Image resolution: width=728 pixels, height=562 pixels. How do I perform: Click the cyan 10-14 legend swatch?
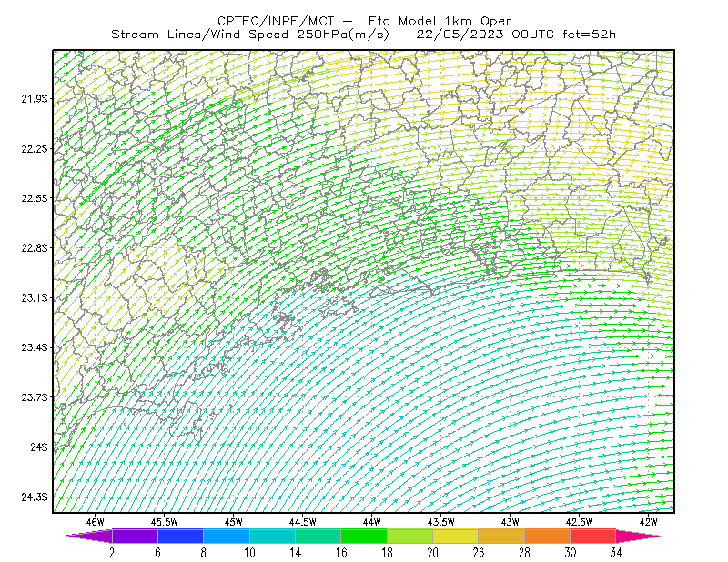coord(272,536)
